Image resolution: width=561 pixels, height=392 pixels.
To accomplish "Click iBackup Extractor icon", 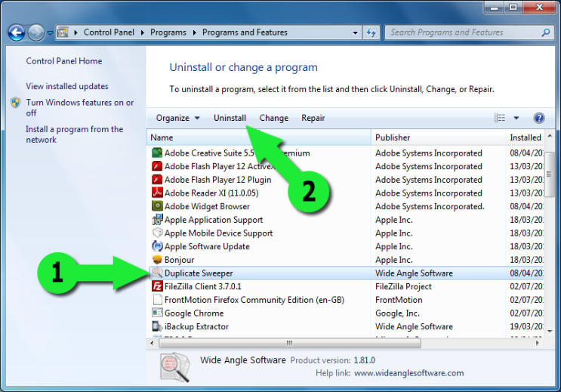I will pos(157,326).
